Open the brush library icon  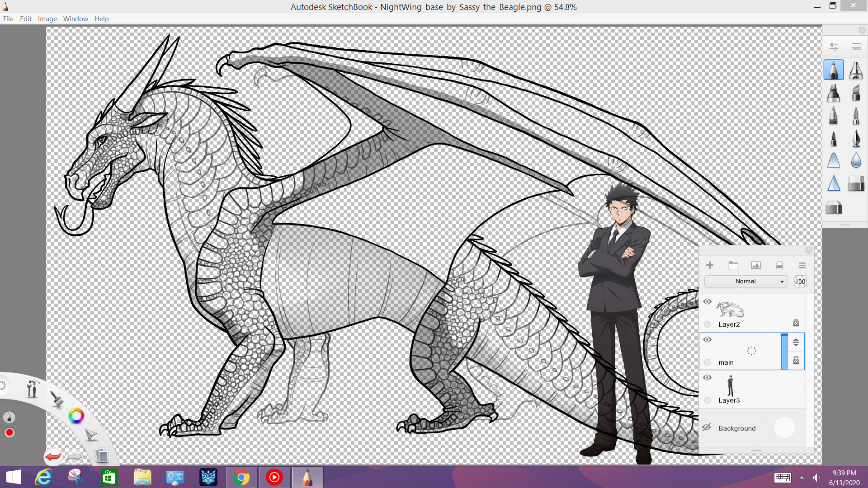tap(856, 47)
